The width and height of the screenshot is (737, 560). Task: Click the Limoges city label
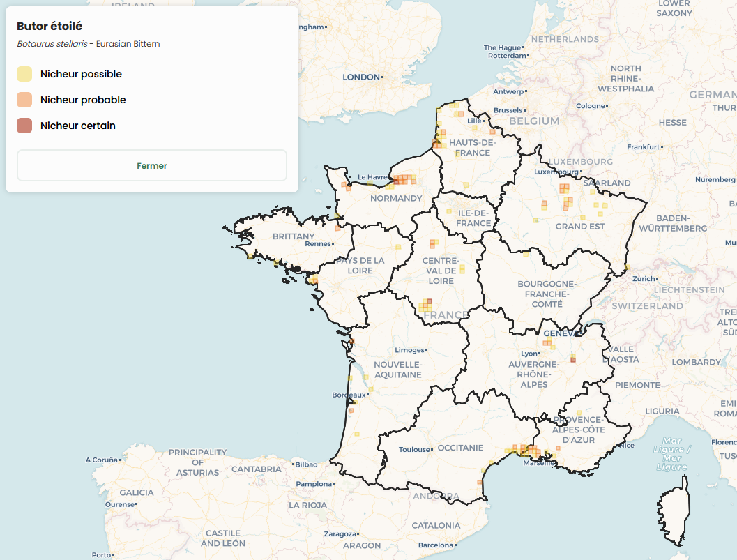[x=409, y=350]
